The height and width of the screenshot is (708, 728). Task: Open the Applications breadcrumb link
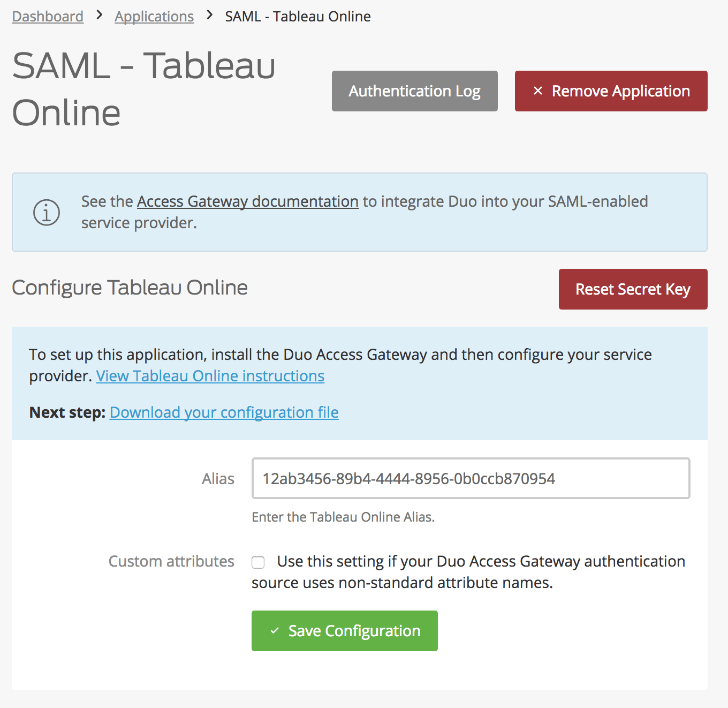tap(154, 16)
